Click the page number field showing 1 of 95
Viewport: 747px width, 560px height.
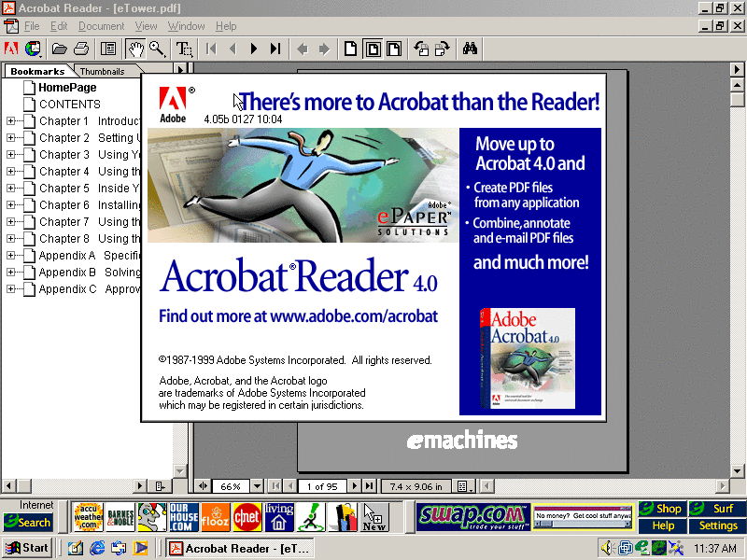[322, 486]
